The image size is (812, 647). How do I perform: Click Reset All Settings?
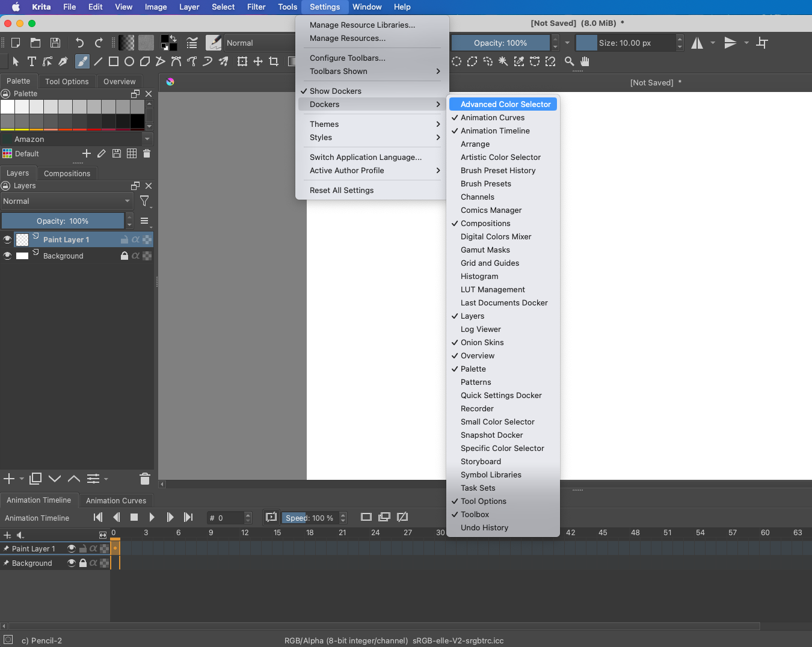coord(372,190)
